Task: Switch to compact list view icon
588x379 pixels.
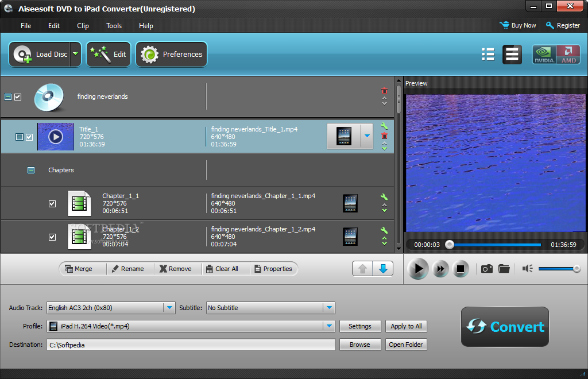Action: (x=488, y=55)
